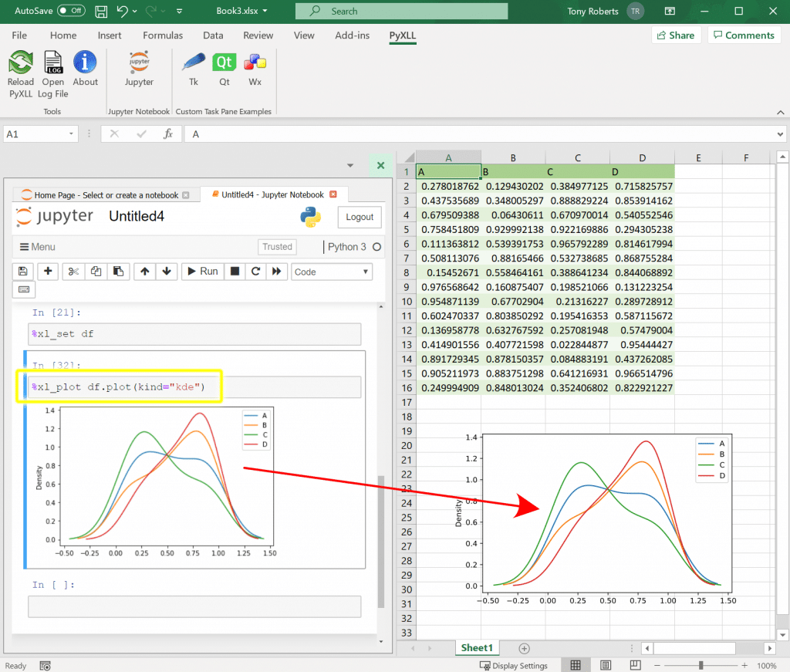Click the Logout button in Jupyter
Screen dimensions: 790x672
[360, 217]
